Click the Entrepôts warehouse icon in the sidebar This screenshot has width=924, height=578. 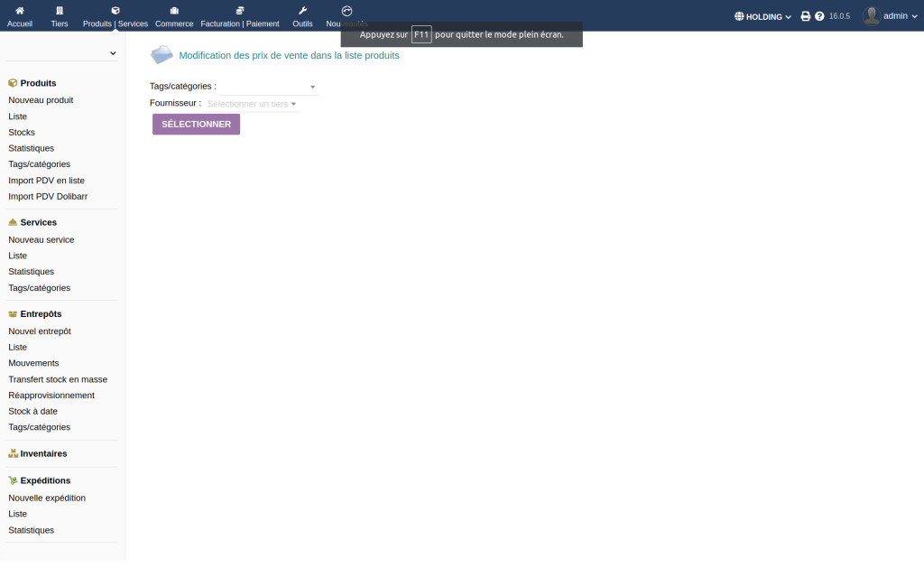pos(13,313)
